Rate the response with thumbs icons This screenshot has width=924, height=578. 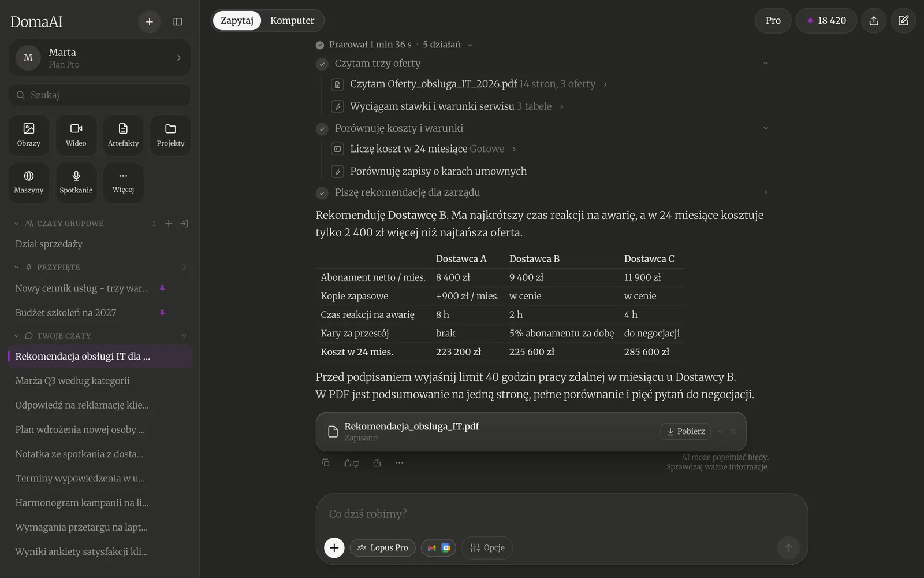351,463
